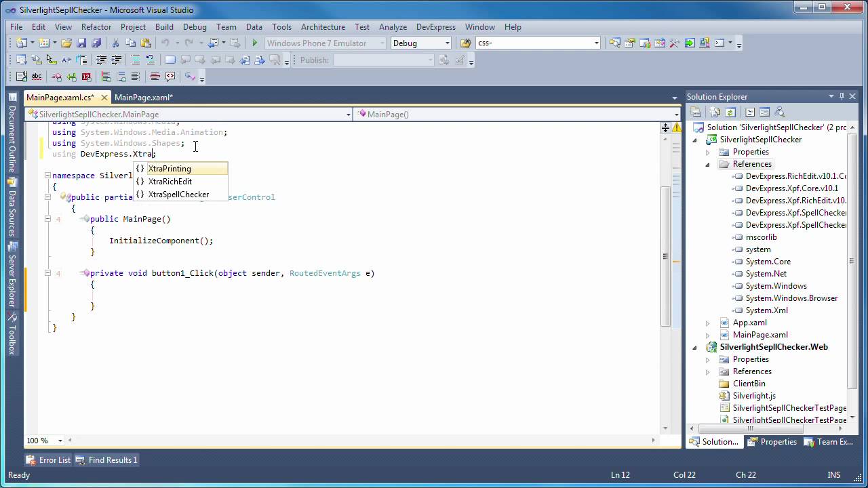Click the Cut scissors icon

coord(116,43)
